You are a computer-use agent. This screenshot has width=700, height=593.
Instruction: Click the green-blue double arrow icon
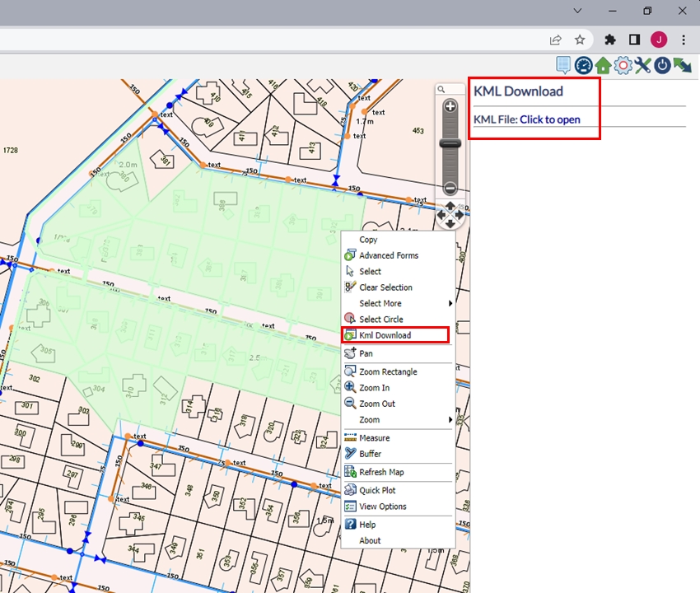[682, 65]
